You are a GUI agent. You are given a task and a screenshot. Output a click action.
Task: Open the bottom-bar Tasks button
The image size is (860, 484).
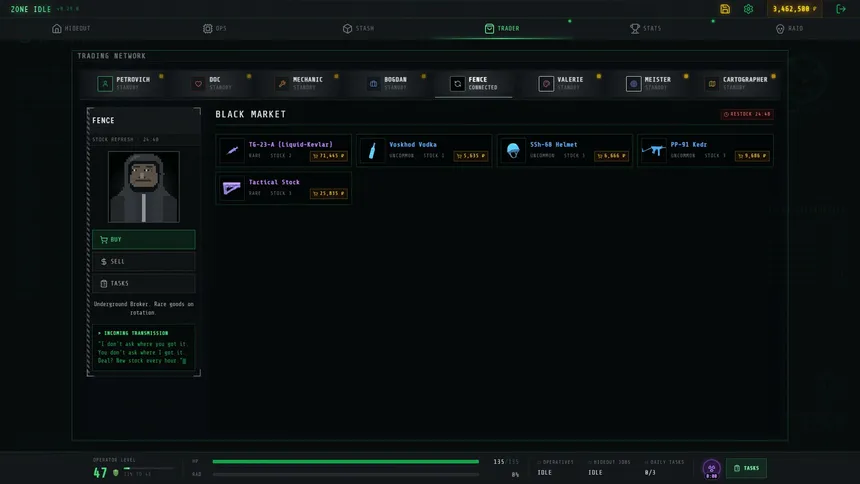[x=746, y=468]
